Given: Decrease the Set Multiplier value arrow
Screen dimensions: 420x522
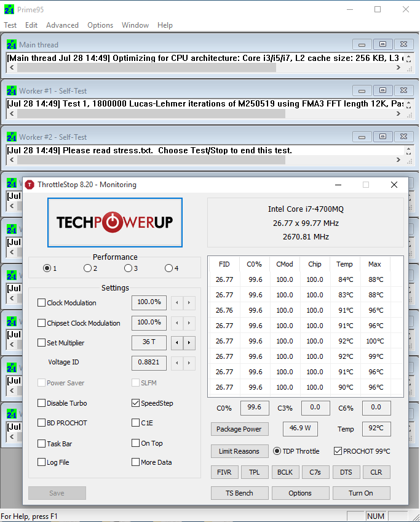Looking at the screenshot, I should pyautogui.click(x=177, y=342).
